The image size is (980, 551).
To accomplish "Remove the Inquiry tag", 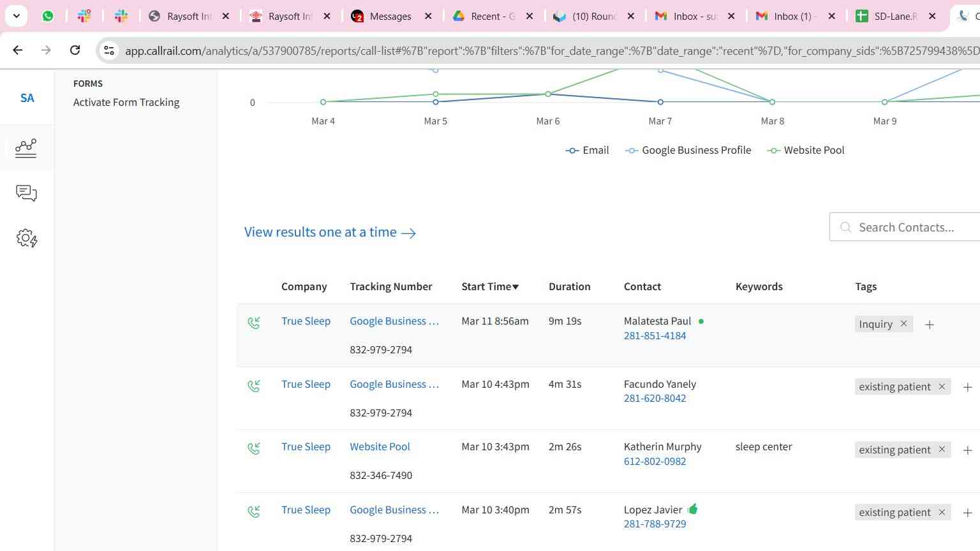I will click(903, 324).
